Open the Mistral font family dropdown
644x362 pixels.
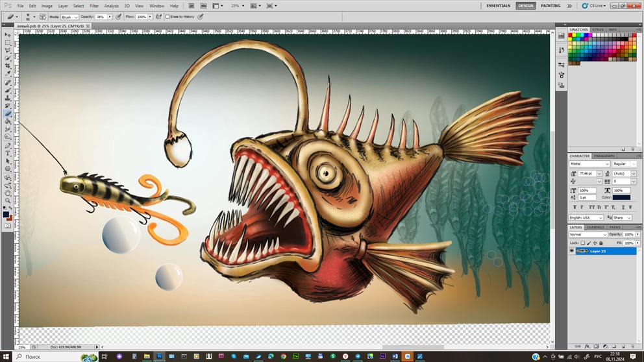[x=589, y=163]
